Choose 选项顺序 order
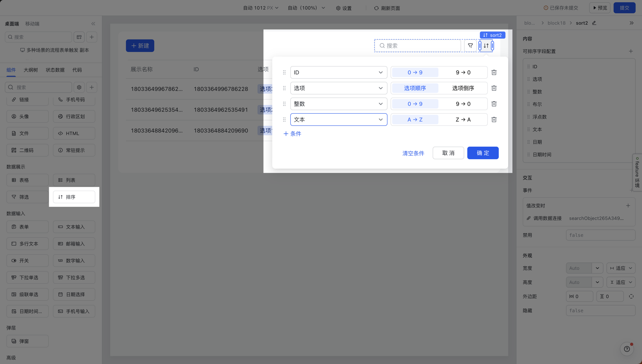Viewport: 642px width, 364px height. pos(415,88)
